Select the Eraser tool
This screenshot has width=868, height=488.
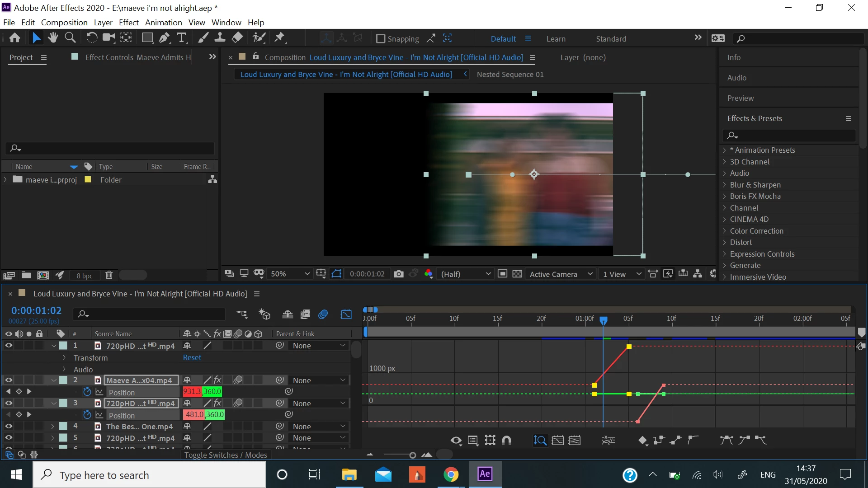[237, 38]
